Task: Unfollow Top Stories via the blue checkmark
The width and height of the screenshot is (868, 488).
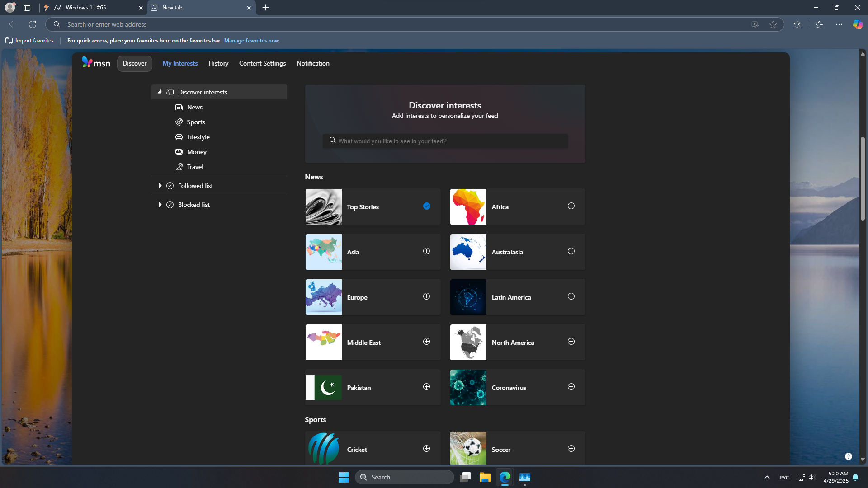Action: [426, 206]
